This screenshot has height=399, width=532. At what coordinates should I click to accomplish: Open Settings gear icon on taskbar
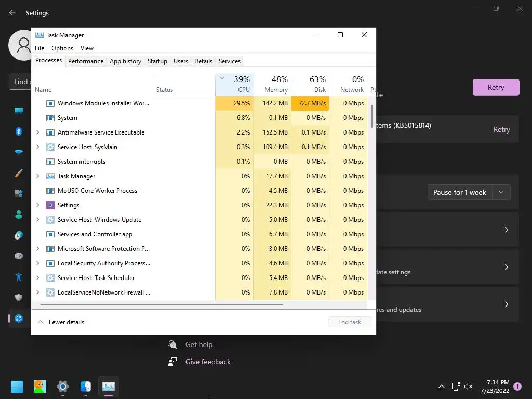coord(63,387)
